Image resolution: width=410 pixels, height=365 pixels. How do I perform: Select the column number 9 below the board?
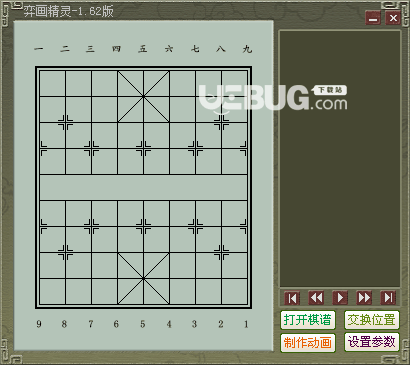pos(39,324)
